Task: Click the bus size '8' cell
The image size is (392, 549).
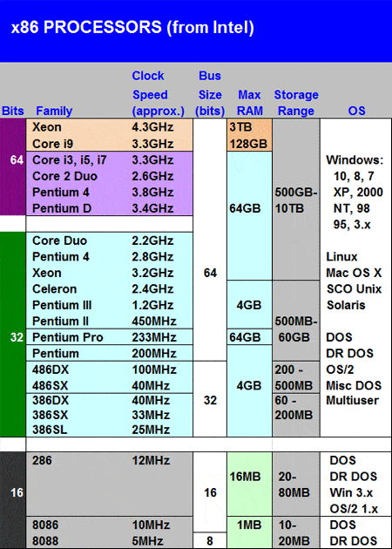Action: click(x=210, y=540)
